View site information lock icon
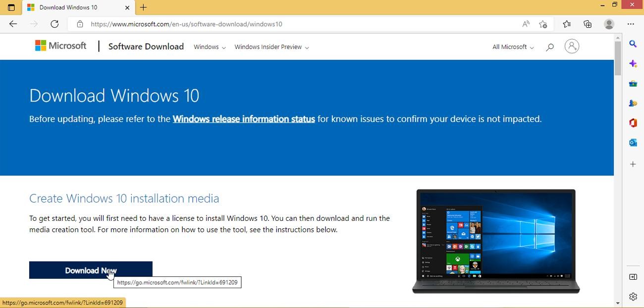Viewport: 644px width, 308px height. pyautogui.click(x=80, y=24)
